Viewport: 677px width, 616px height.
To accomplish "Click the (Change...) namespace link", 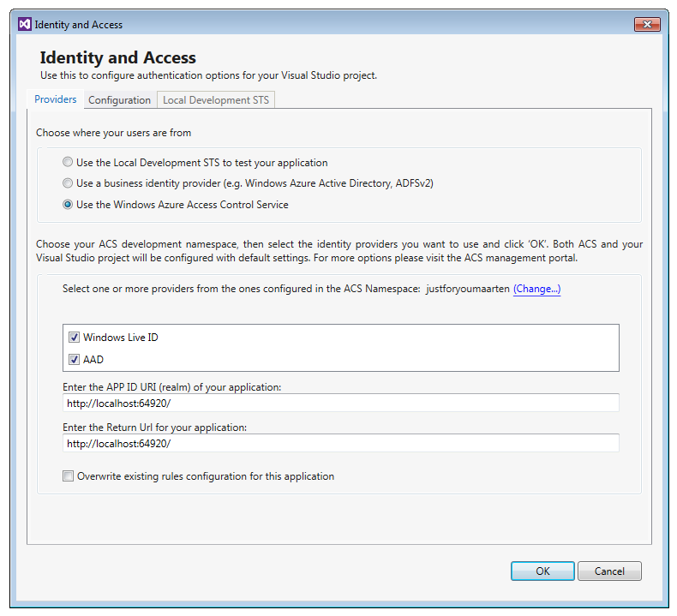I will point(536,289).
